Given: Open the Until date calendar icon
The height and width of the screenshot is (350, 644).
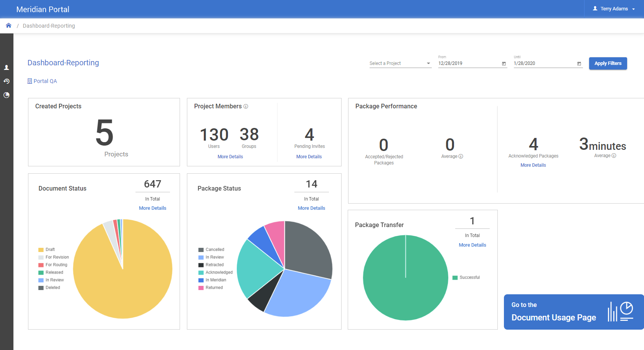Looking at the screenshot, I should tap(579, 64).
